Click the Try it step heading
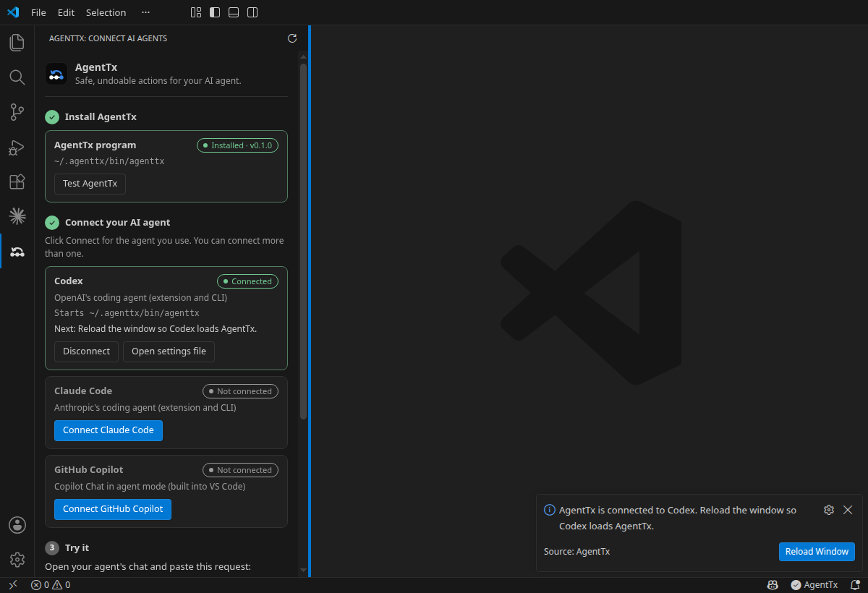Viewport: 868px width, 593px height. point(77,547)
